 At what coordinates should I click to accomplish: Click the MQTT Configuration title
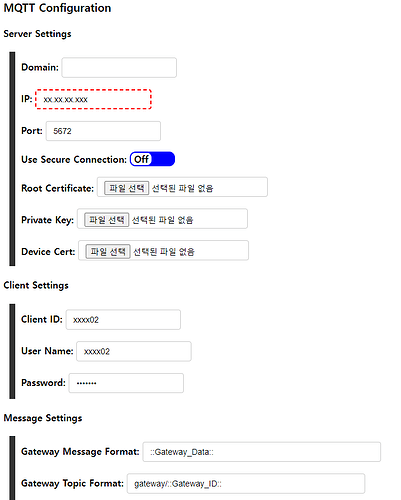pyautogui.click(x=57, y=8)
